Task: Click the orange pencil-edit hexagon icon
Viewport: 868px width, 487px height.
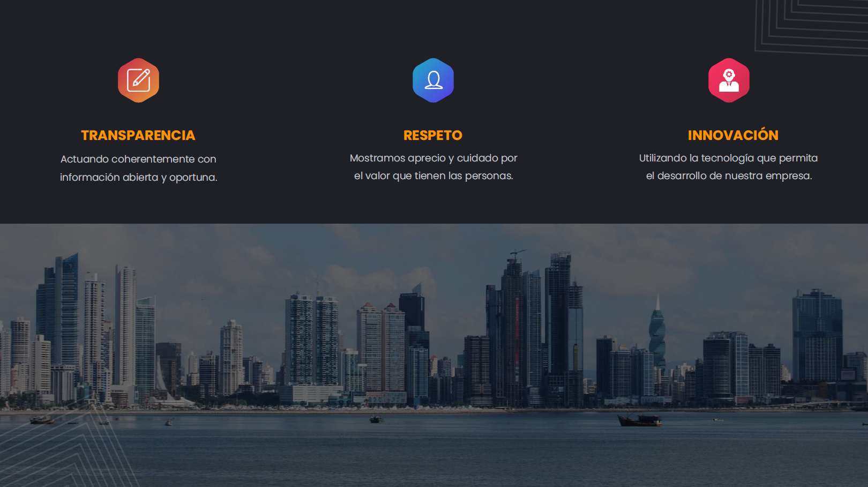Action: (139, 80)
